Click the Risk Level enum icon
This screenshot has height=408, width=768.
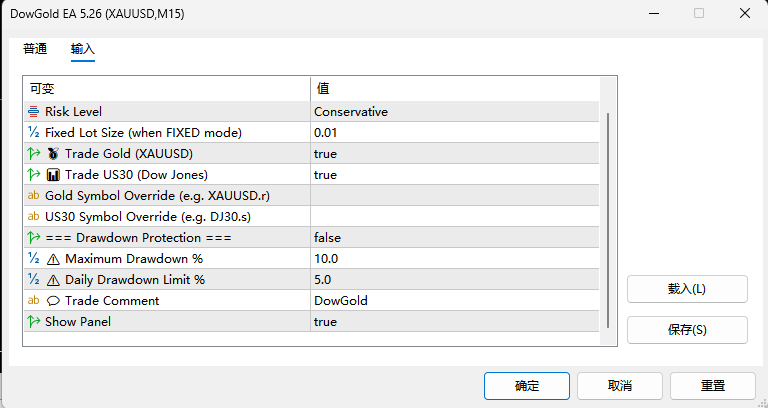(x=33, y=112)
